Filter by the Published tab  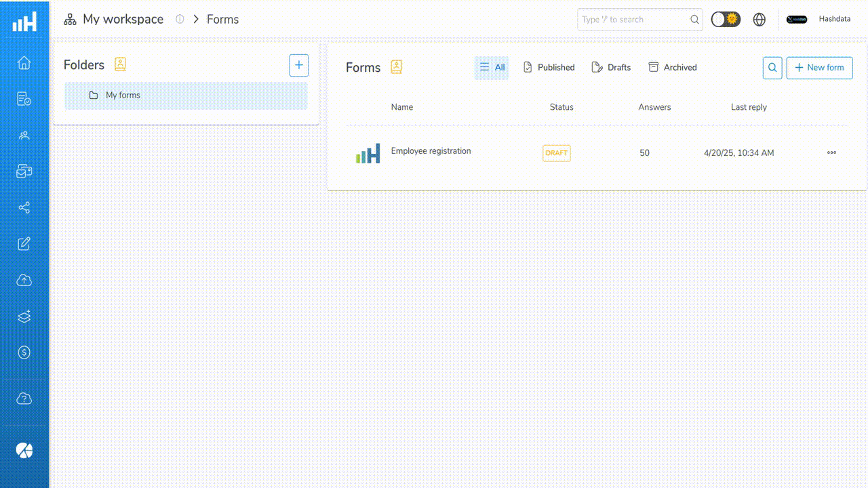pyautogui.click(x=549, y=68)
